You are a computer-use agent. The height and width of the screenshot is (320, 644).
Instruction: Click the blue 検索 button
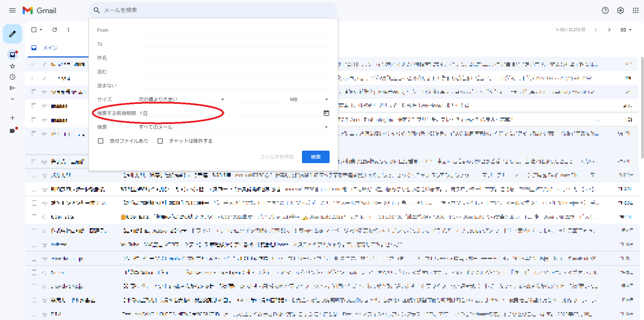point(315,157)
